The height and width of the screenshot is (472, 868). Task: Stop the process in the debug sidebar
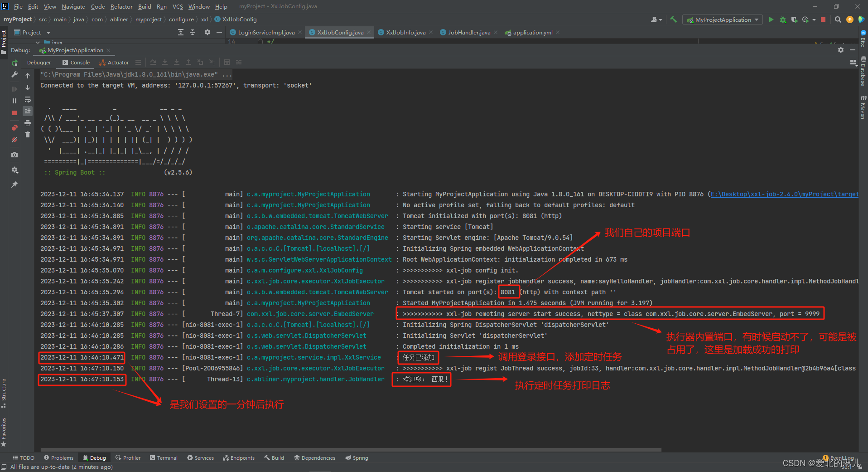(x=14, y=112)
